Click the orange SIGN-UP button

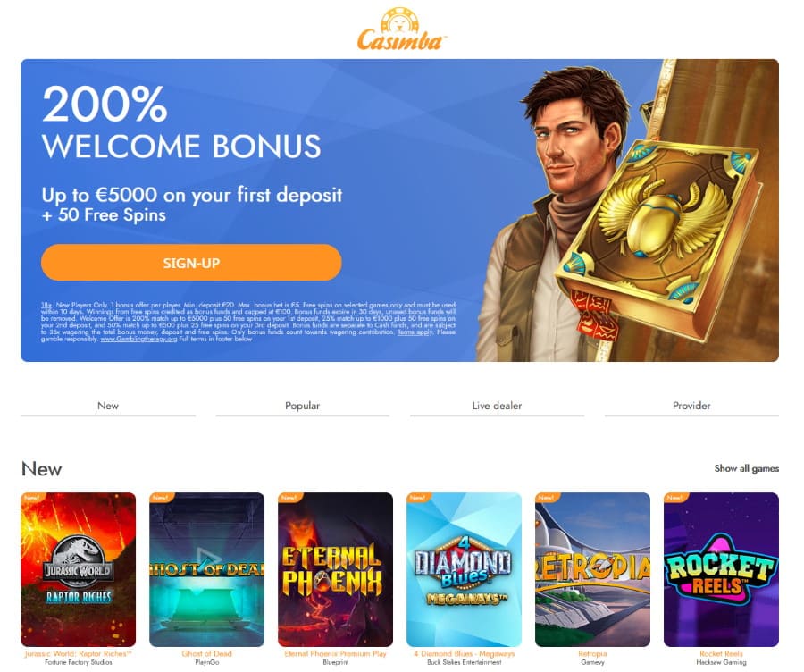191,263
